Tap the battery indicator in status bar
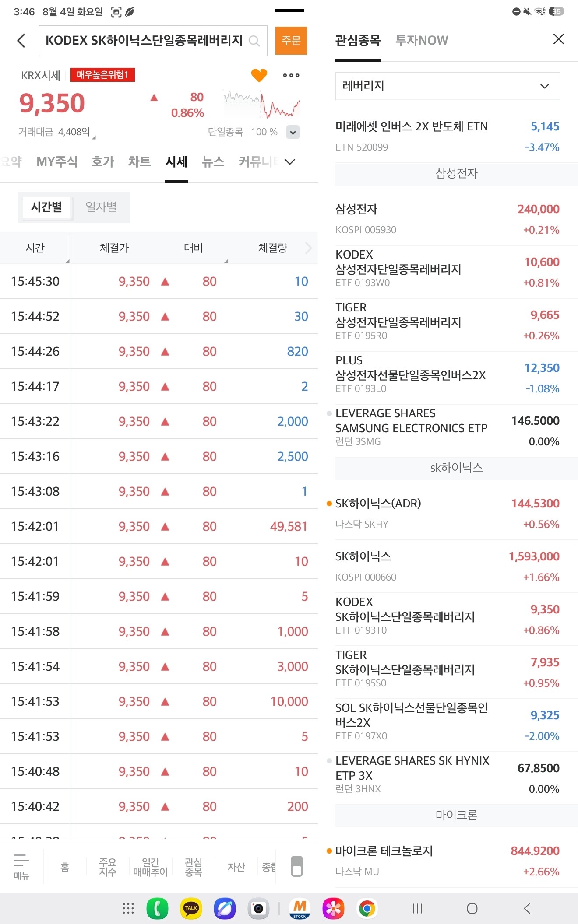The width and height of the screenshot is (578, 924). (x=557, y=11)
